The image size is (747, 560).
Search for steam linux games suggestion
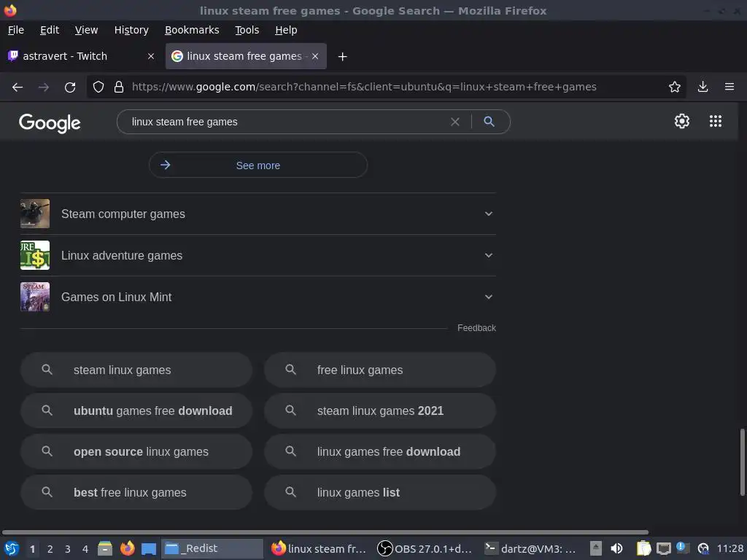pos(136,370)
